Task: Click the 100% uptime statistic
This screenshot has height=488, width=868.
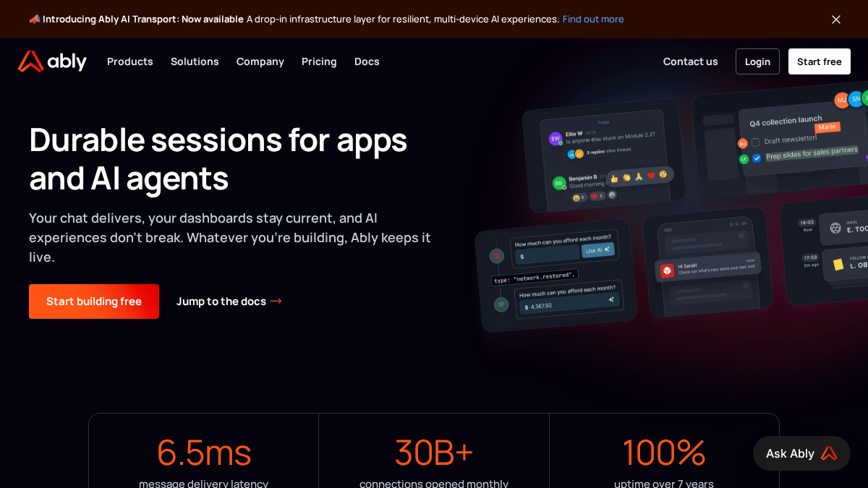Action: point(664,453)
